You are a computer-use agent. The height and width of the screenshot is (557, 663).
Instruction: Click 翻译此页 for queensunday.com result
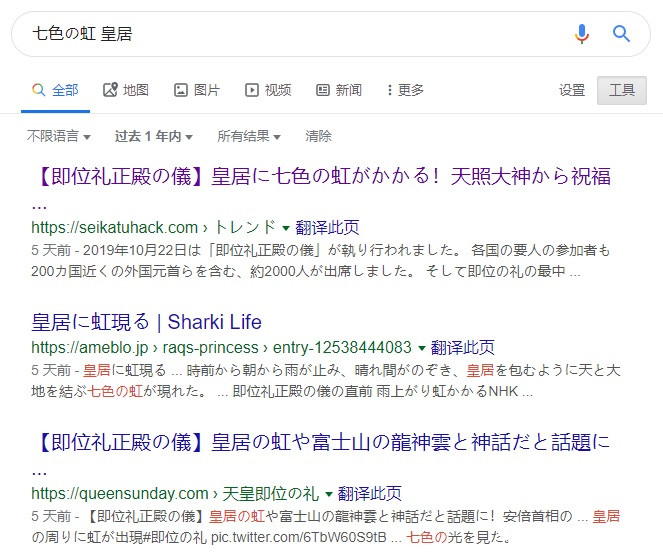coord(370,494)
